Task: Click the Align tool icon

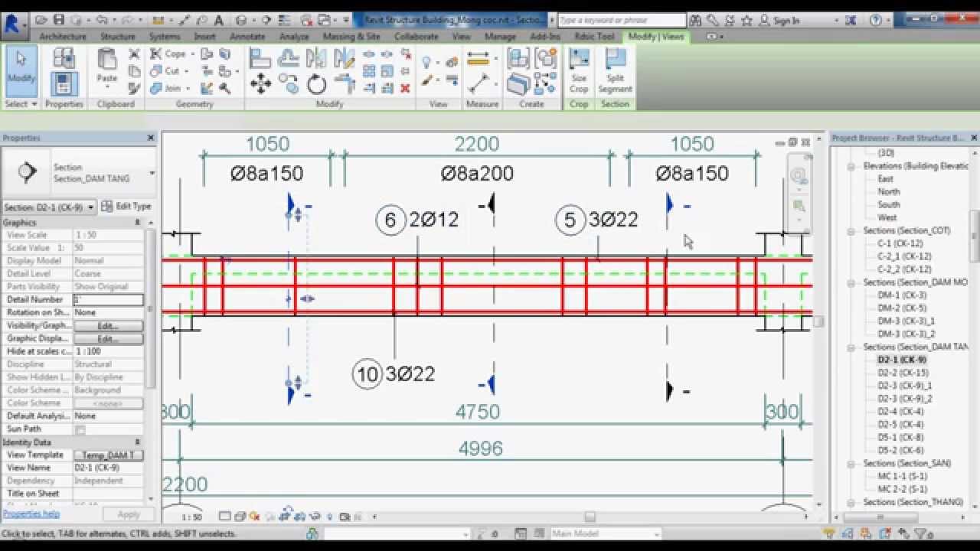Action: [260, 58]
